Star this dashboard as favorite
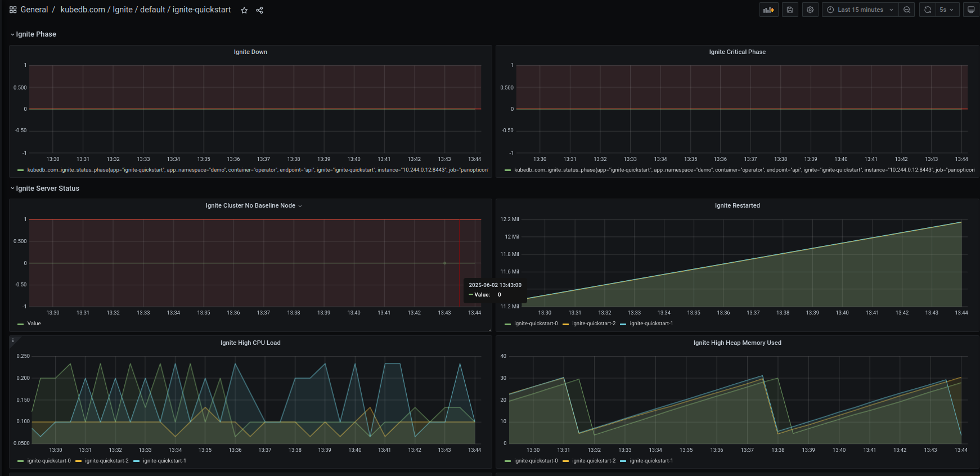980x476 pixels. (244, 10)
